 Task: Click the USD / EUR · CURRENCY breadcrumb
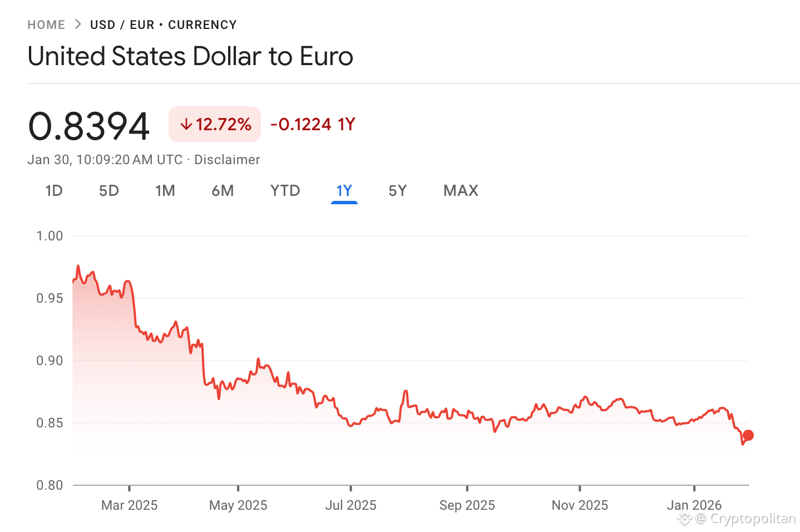(163, 24)
